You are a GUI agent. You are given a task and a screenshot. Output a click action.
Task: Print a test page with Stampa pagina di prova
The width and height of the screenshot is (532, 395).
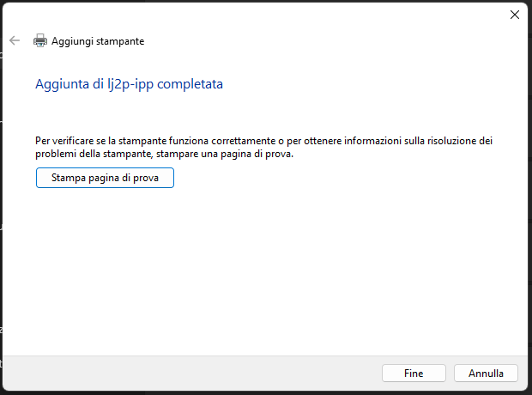[105, 178]
